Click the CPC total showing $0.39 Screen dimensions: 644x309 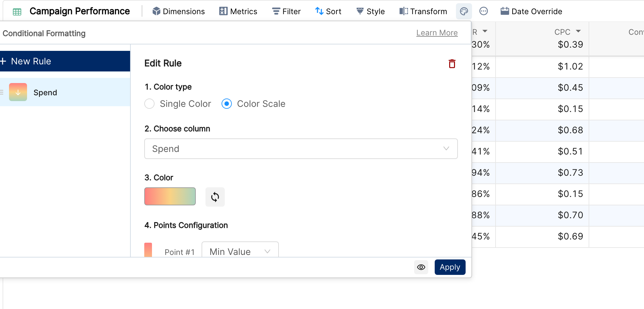[570, 44]
